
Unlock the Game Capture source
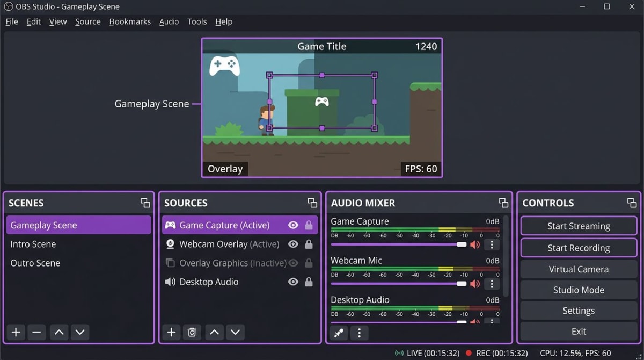(x=309, y=225)
